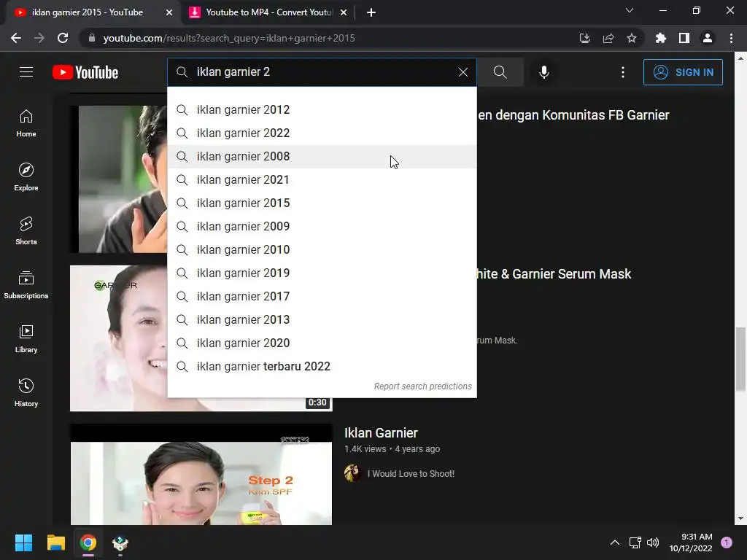
Task: Show hidden tray icons chevron
Action: click(614, 542)
